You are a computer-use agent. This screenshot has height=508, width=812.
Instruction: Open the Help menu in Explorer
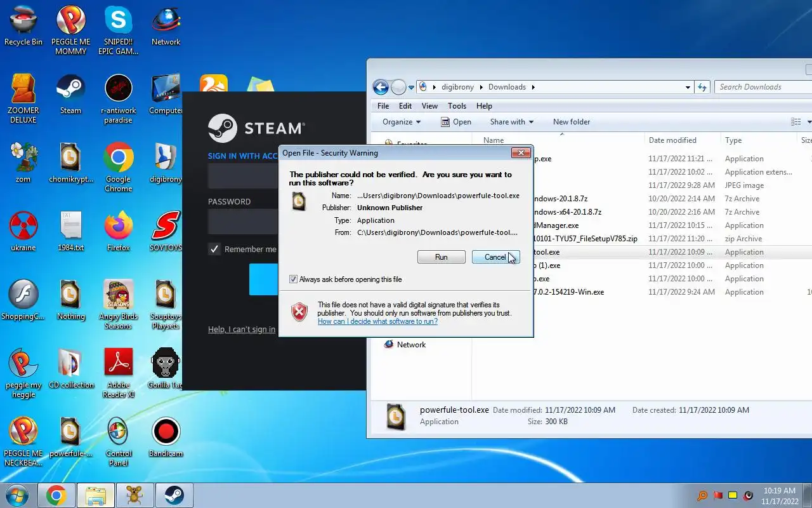tap(484, 106)
